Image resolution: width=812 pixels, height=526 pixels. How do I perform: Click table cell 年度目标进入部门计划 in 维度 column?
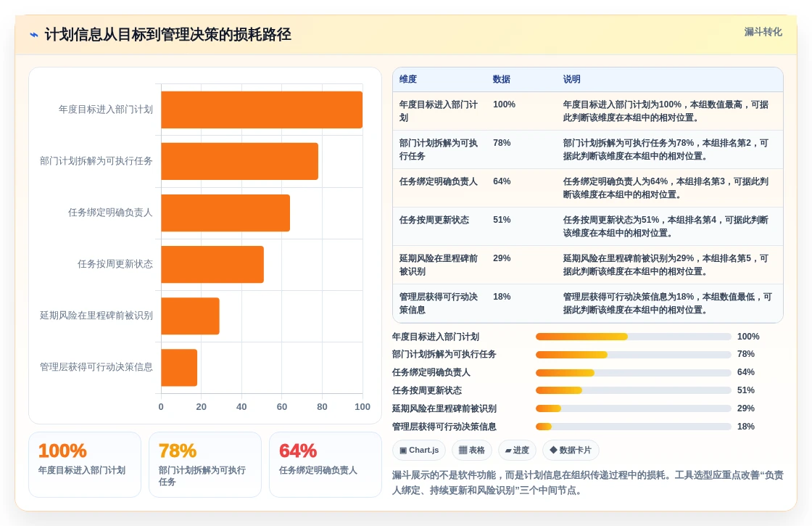439,111
